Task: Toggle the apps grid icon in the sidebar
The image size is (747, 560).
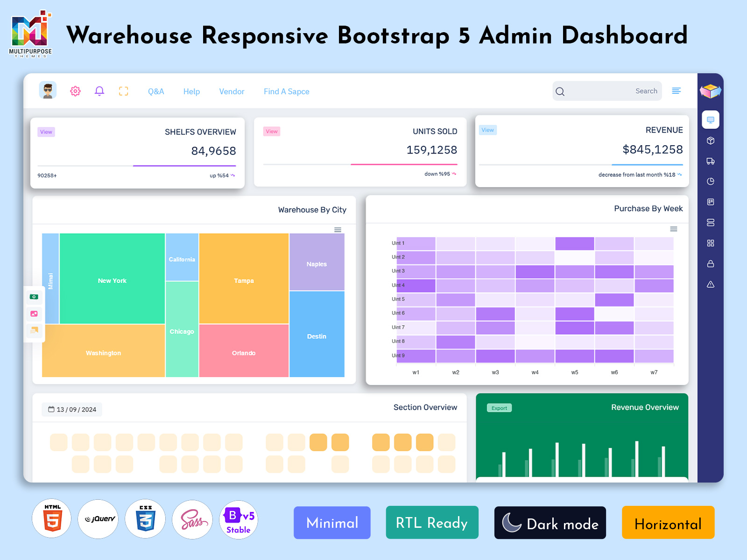Action: [711, 243]
